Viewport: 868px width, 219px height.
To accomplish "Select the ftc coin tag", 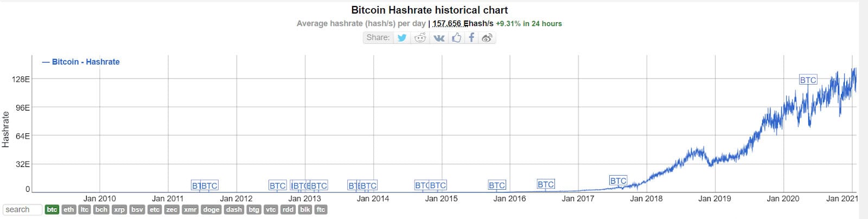I will click(x=321, y=209).
